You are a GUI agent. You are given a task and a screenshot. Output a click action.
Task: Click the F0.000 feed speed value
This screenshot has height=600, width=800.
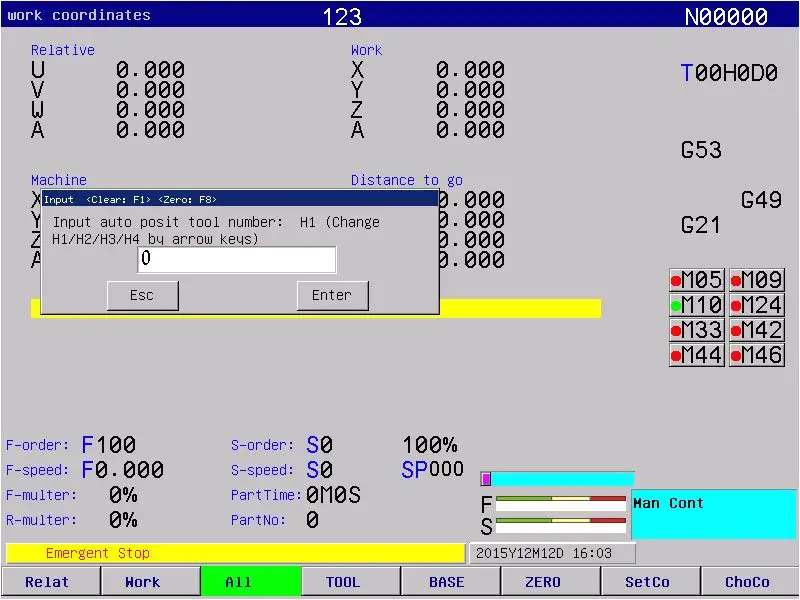(x=122, y=469)
